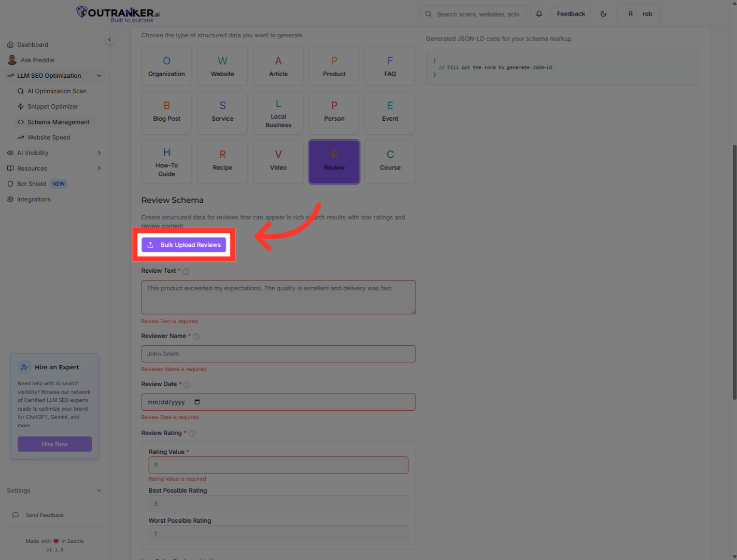Click the Feedback button in header

click(571, 14)
